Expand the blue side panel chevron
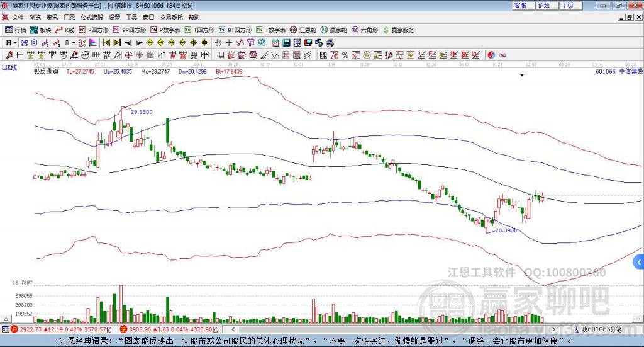Image resolution: width=644 pixels, height=347 pixels. click(x=639, y=262)
